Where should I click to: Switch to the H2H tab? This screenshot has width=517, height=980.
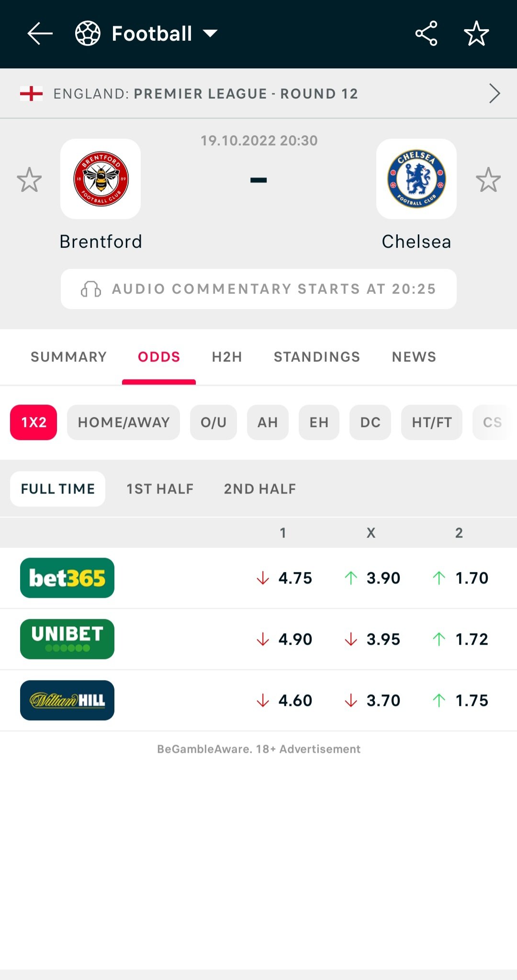point(227,357)
